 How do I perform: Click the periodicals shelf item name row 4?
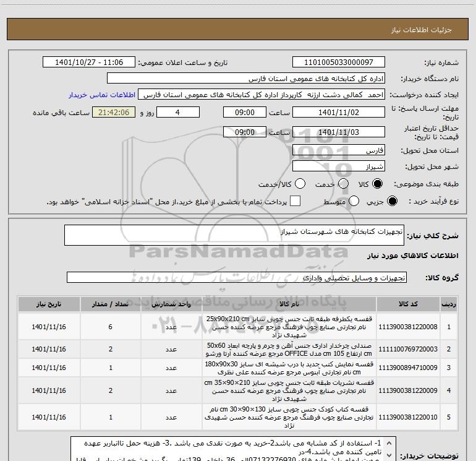tap(289, 390)
